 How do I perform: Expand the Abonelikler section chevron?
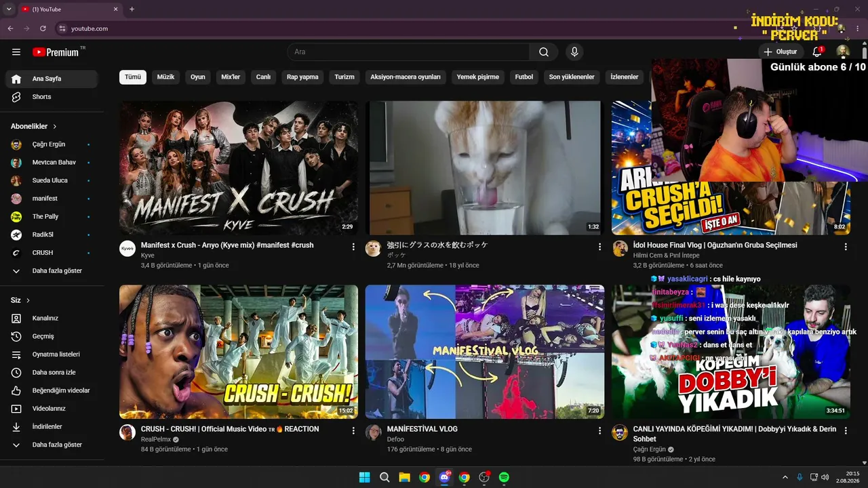(x=55, y=127)
